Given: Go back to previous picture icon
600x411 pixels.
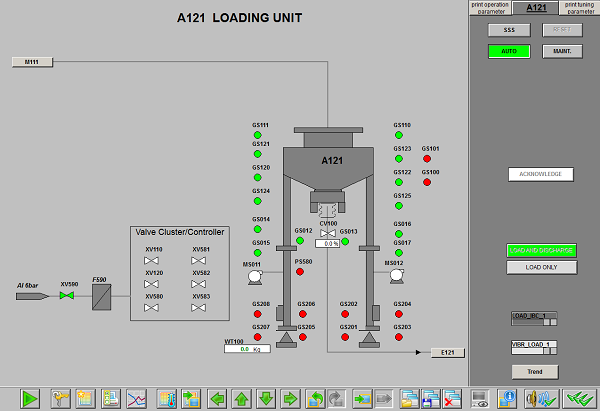Looking at the screenshot, I should click(x=316, y=399).
